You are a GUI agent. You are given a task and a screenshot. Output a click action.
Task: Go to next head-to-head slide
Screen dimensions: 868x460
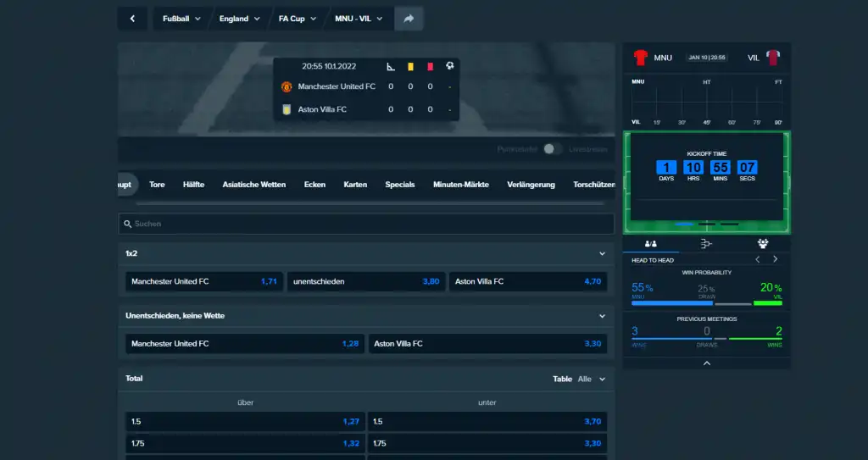coord(776,259)
